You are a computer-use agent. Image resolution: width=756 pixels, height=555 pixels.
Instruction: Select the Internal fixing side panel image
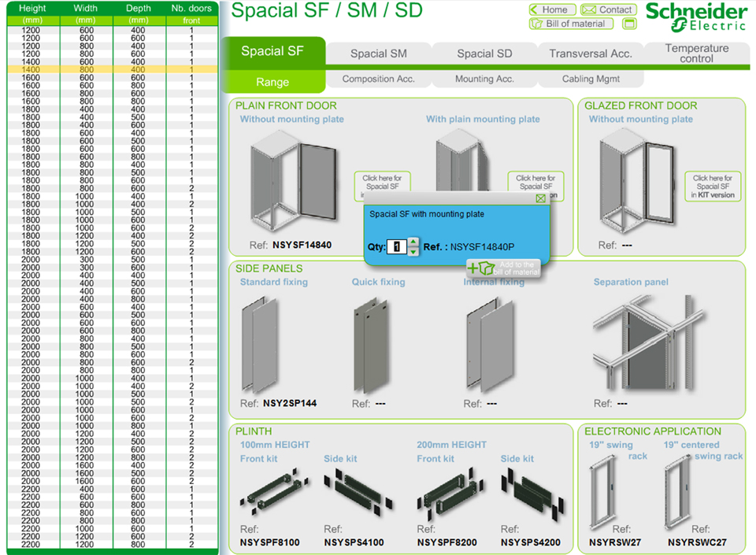(491, 345)
